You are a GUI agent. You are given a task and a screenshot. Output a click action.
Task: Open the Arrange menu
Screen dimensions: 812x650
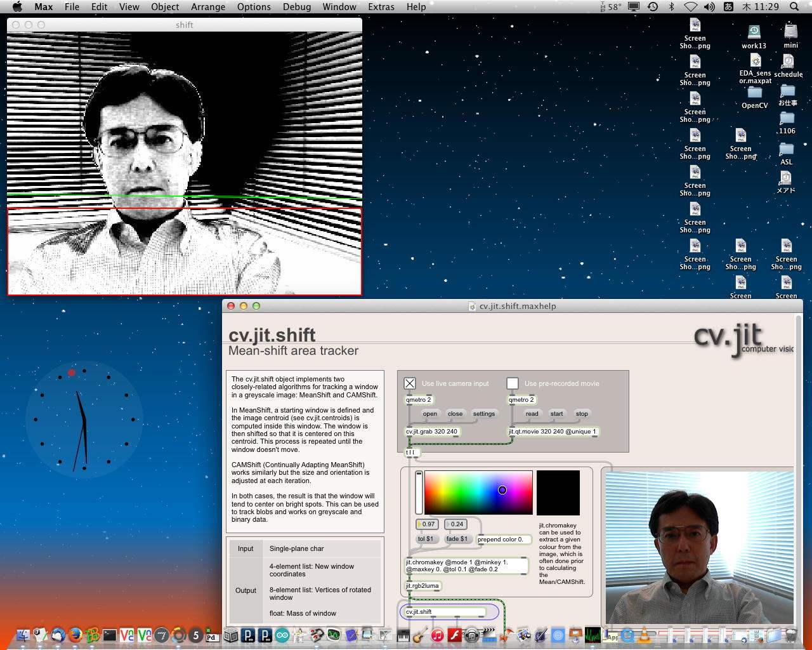coord(208,7)
